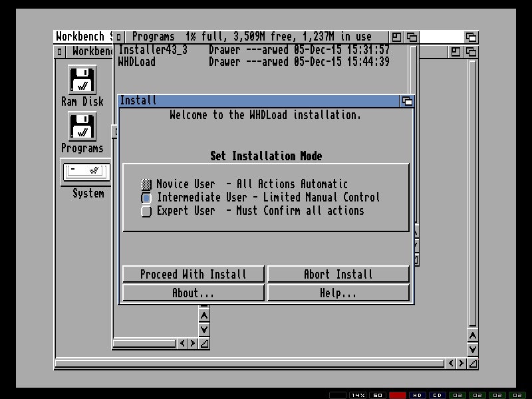Viewport: 532px width, 399px height.
Task: Click the Workbench screen title
Action: (x=84, y=37)
